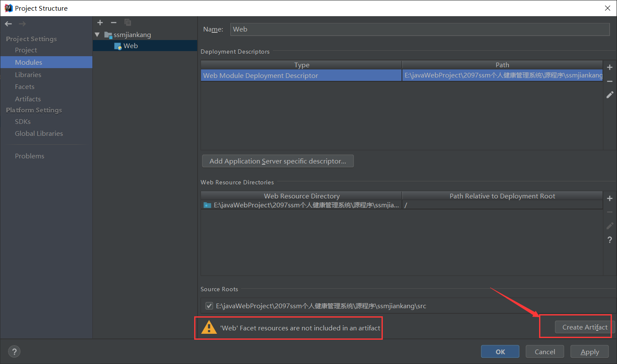This screenshot has height=364, width=617.
Task: Open the Facets section
Action: pyautogui.click(x=25, y=86)
